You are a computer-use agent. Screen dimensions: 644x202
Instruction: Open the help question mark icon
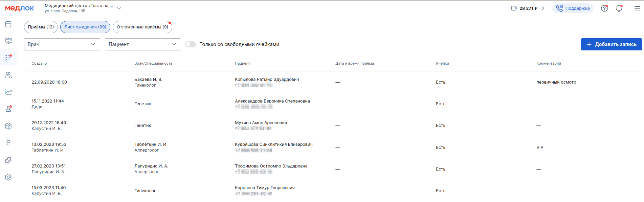[604, 8]
